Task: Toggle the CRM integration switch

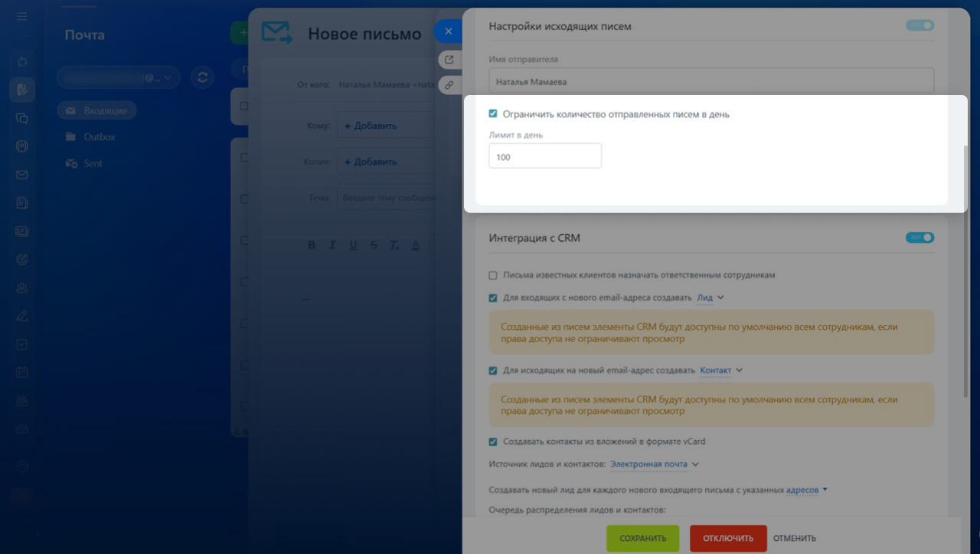Action: click(920, 238)
